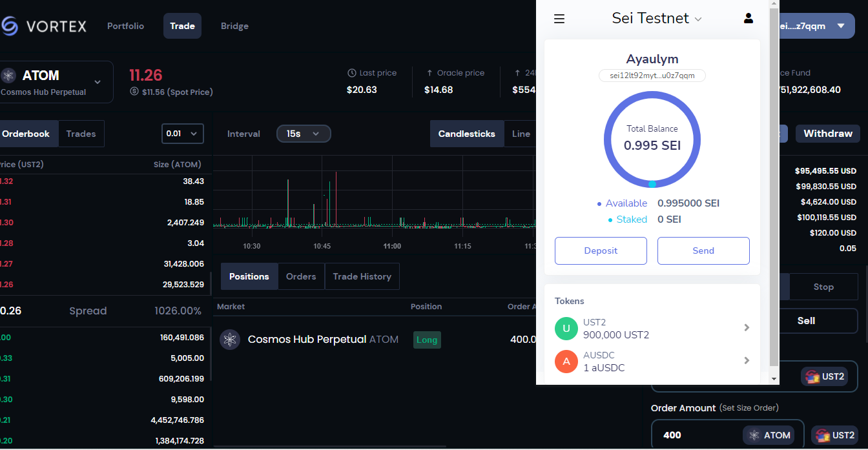Click the 0.995000 SEI available balance
Screen dimensions: 868x450
click(688, 203)
